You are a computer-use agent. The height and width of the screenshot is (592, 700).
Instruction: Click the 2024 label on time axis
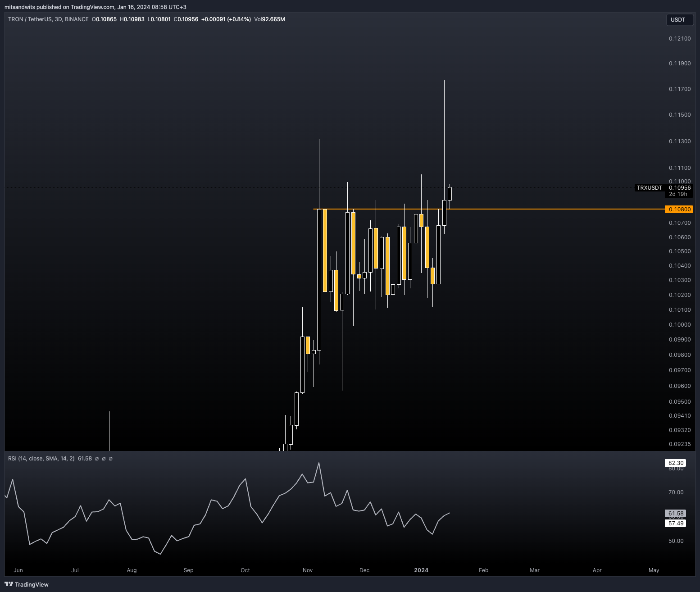pos(421,570)
